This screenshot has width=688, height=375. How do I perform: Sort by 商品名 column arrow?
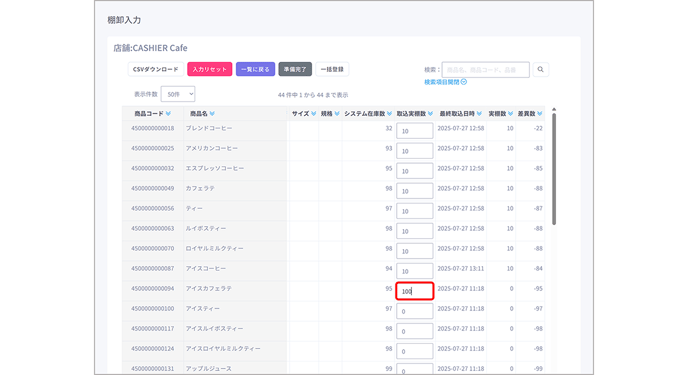pyautogui.click(x=212, y=114)
